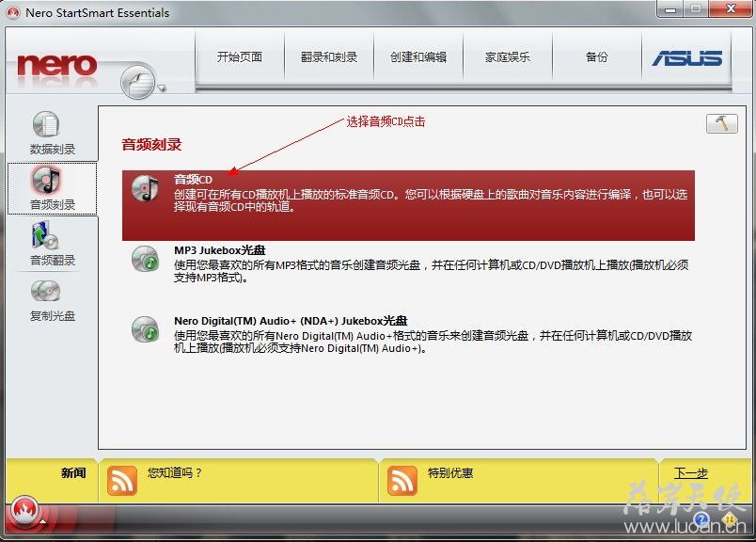Click the 新闻 label in the yellow bar
The height and width of the screenshot is (542, 756).
click(x=73, y=473)
